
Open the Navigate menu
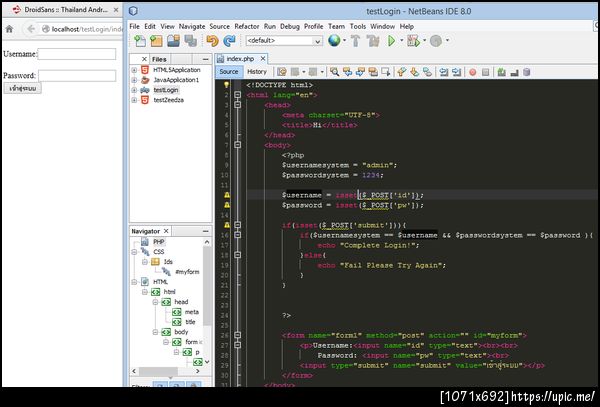point(192,26)
